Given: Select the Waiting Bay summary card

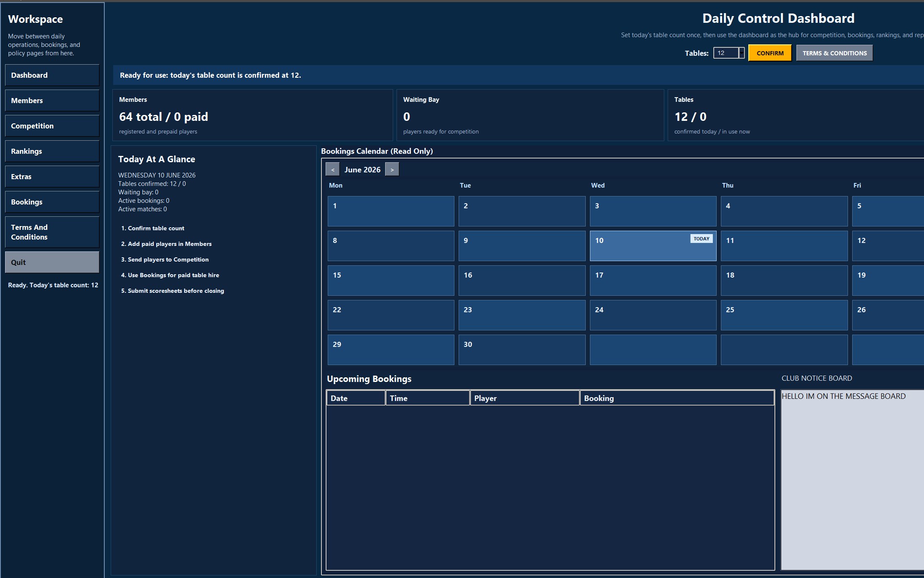Looking at the screenshot, I should [x=530, y=115].
